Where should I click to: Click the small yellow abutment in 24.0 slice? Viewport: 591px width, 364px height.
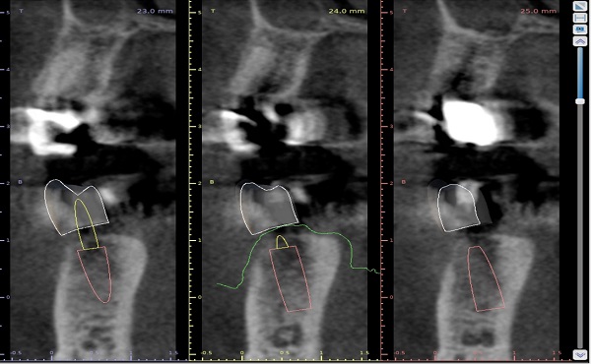282,242
